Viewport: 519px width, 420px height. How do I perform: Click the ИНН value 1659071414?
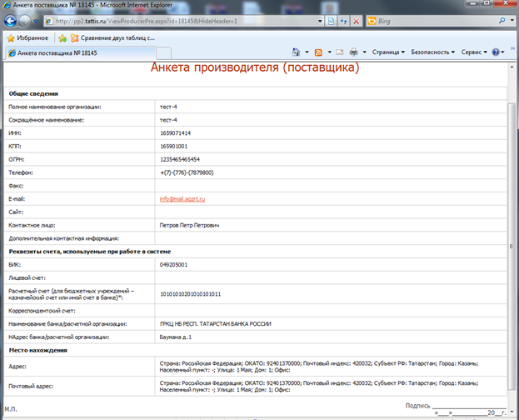176,133
